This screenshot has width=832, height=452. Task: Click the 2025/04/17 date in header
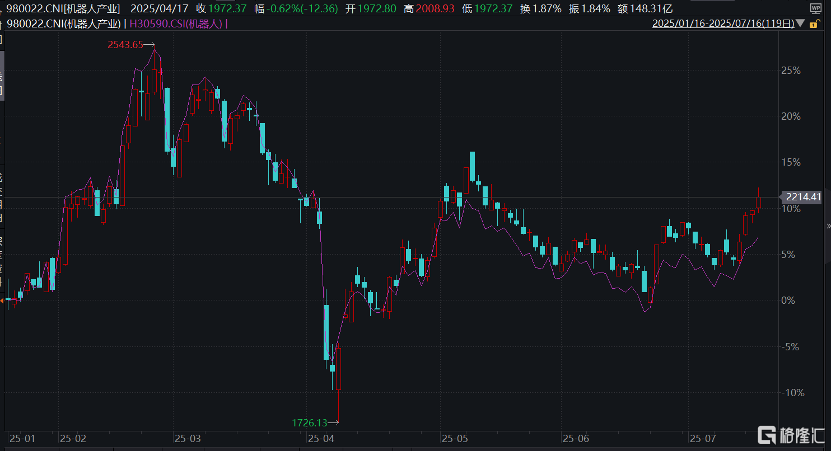click(x=159, y=8)
